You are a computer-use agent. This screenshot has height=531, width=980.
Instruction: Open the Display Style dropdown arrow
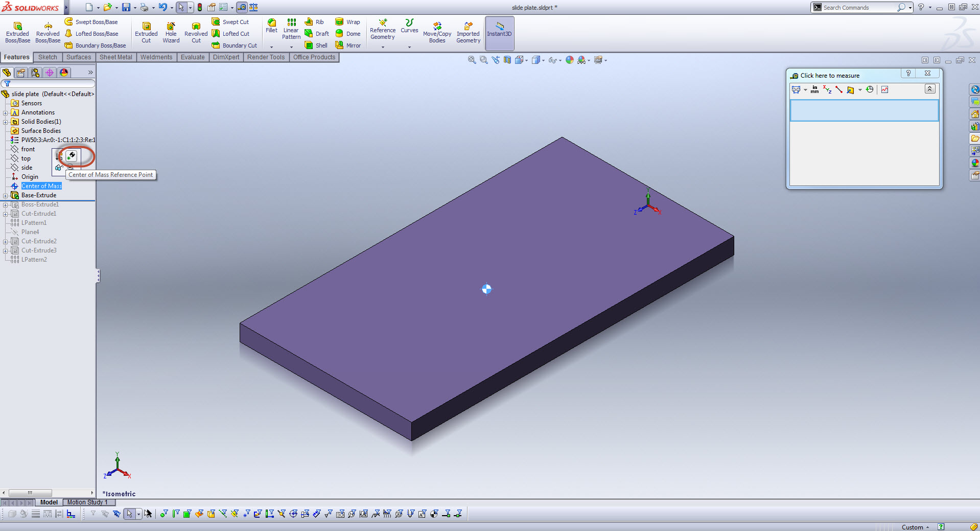(x=543, y=60)
